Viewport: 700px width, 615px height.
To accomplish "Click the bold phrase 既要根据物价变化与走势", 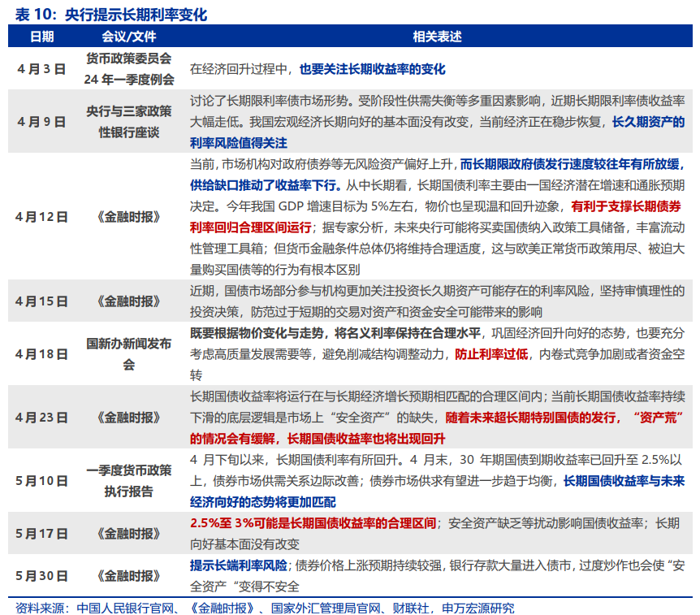I will coord(257,333).
